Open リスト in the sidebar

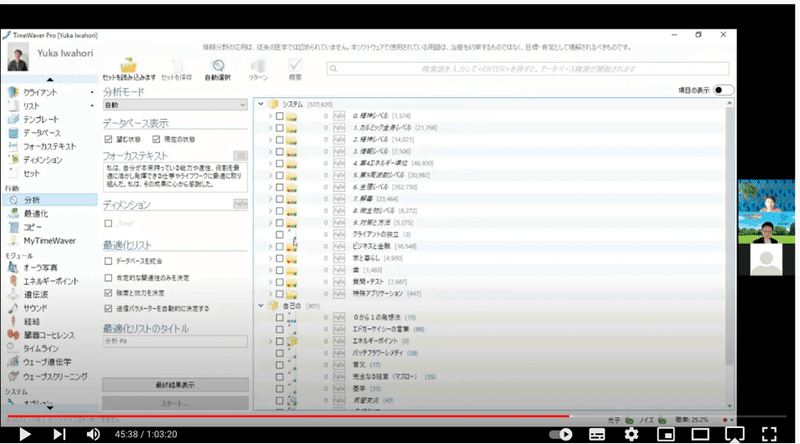[x=31, y=106]
